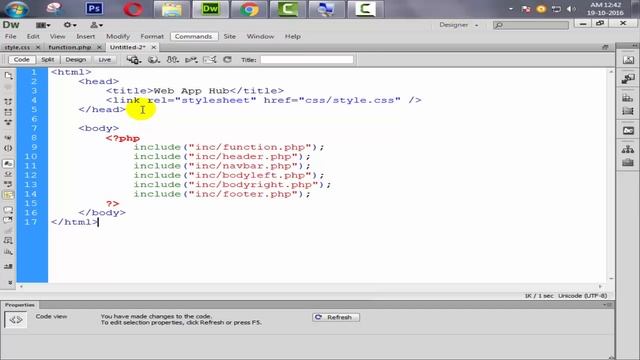
Task: Open the Edit menu
Action: pos(33,36)
